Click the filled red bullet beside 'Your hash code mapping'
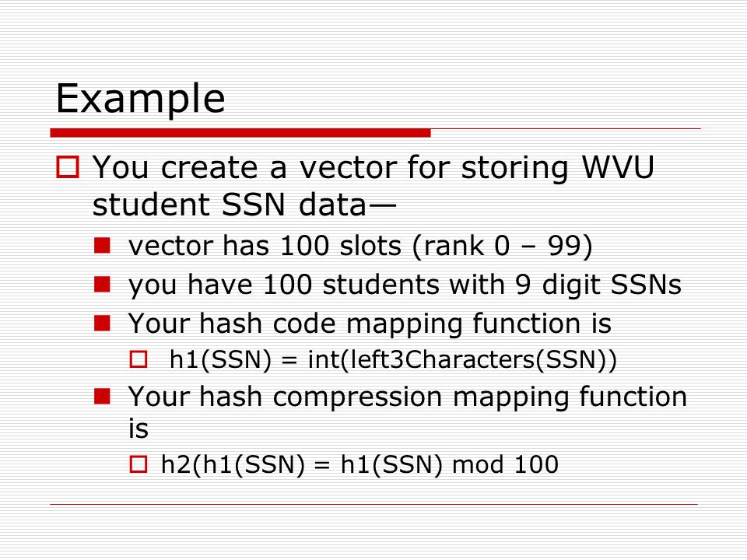Screen dimensions: 747x560 102,323
